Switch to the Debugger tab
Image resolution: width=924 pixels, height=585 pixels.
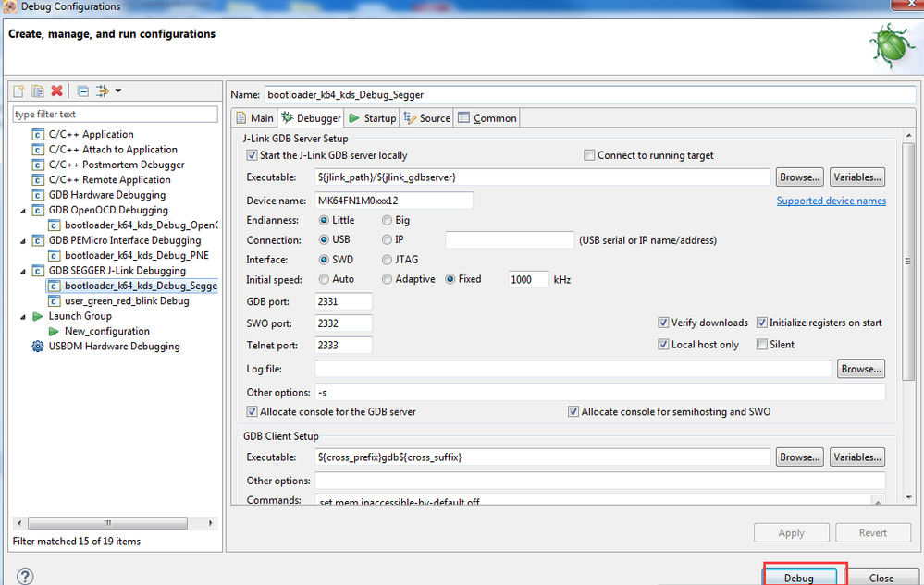point(311,118)
